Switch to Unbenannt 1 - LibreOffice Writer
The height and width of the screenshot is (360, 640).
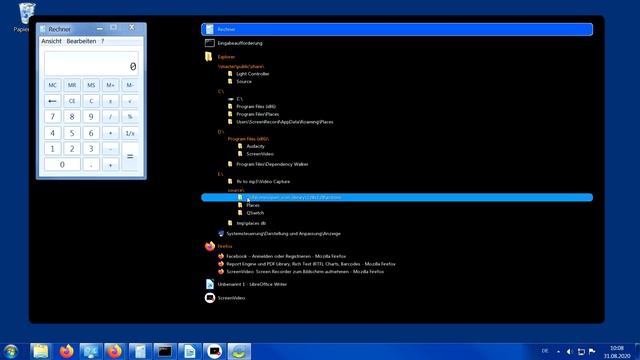point(252,284)
